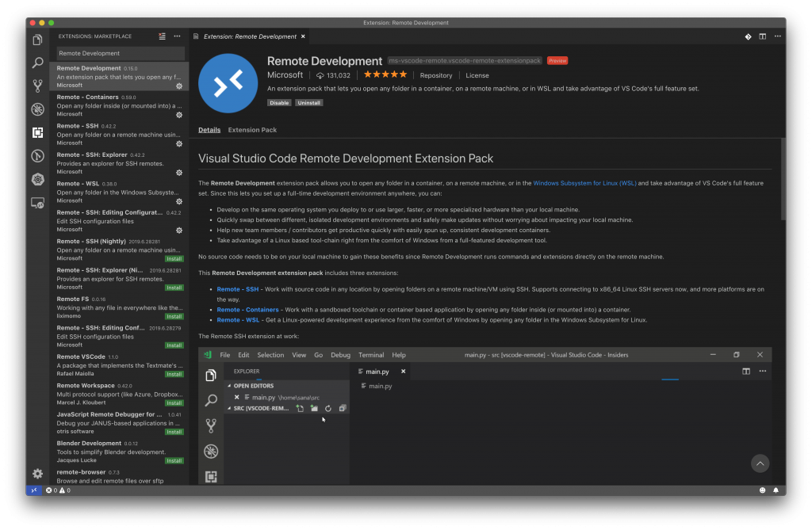Image resolution: width=812 pixels, height=530 pixels.
Task: Click the Microsoft publisher name in the header
Action: click(285, 75)
